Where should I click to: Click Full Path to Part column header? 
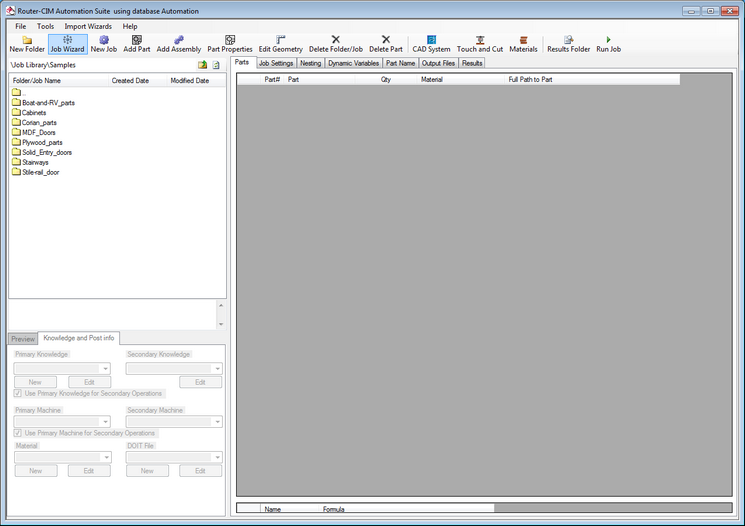[x=592, y=79]
